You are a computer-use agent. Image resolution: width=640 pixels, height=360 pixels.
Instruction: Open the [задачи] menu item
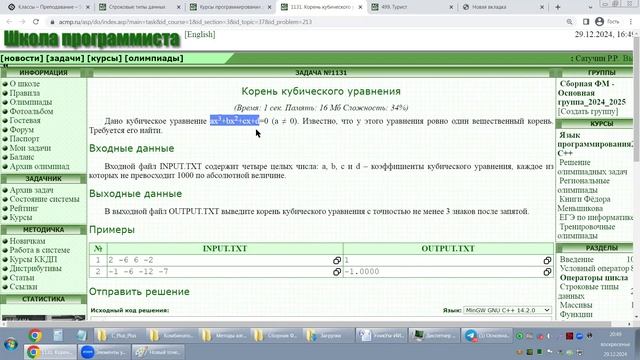(65, 58)
